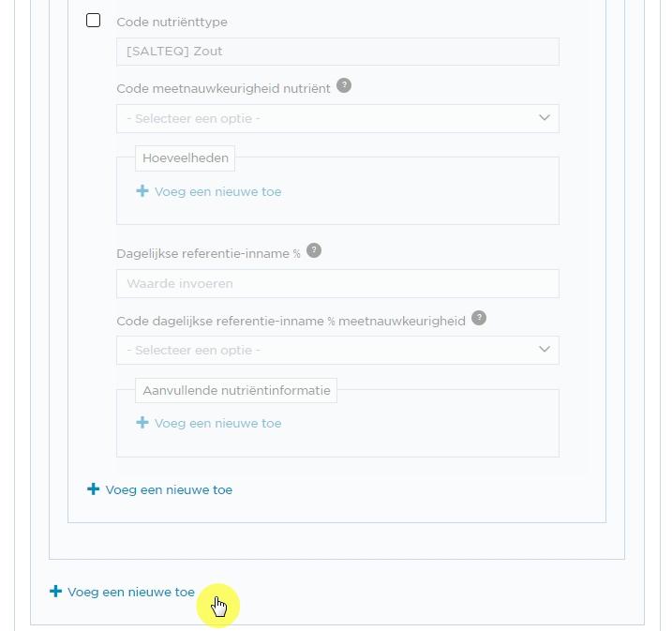Viewport: 672px width, 631px height.
Task: Add new nutrient entry below the Zout block
Action: pos(169,490)
